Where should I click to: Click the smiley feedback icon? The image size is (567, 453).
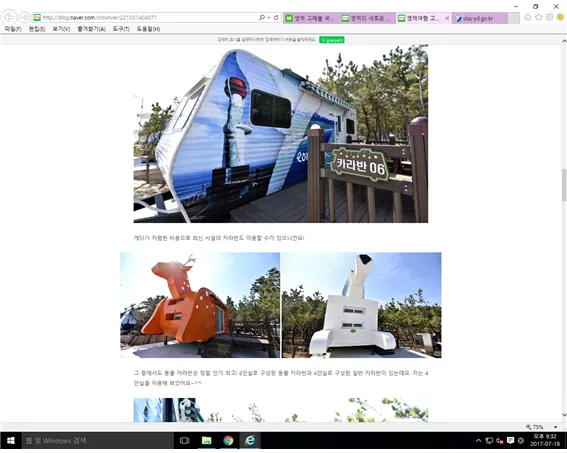point(560,17)
